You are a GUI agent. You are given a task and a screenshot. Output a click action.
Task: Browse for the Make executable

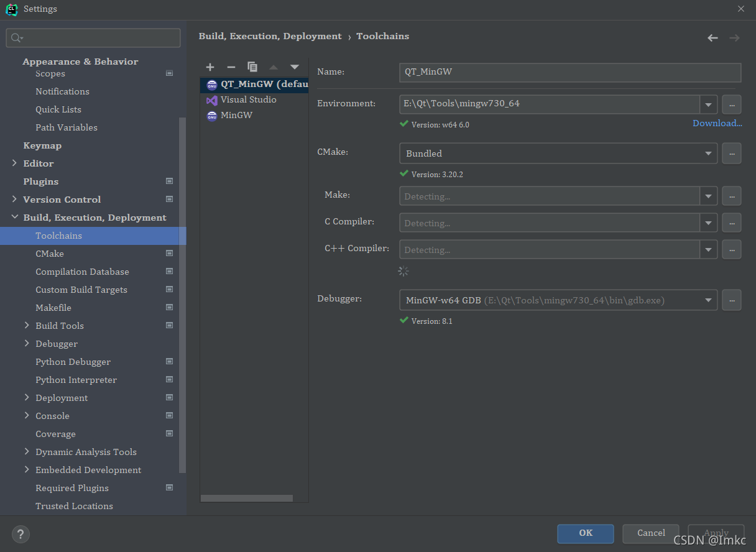point(732,196)
